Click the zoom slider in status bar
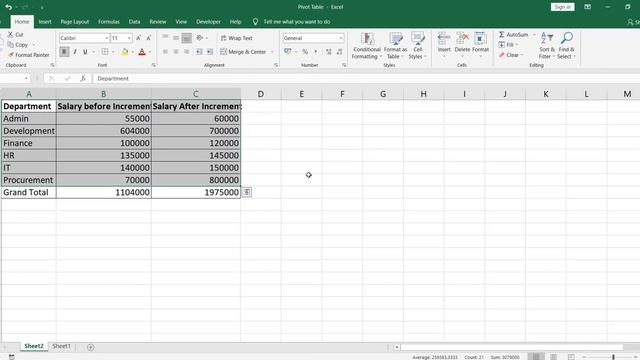The height and width of the screenshot is (360, 640). pos(613,357)
